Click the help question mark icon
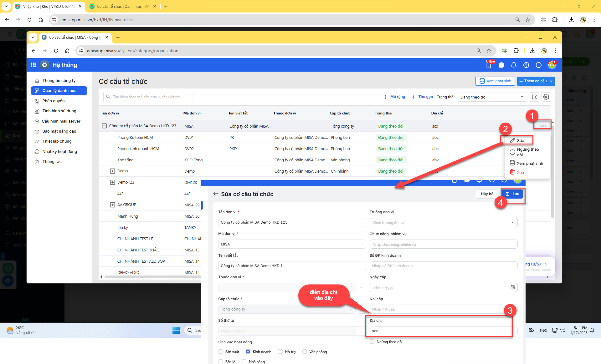This screenshot has width=601, height=364. click(x=526, y=65)
